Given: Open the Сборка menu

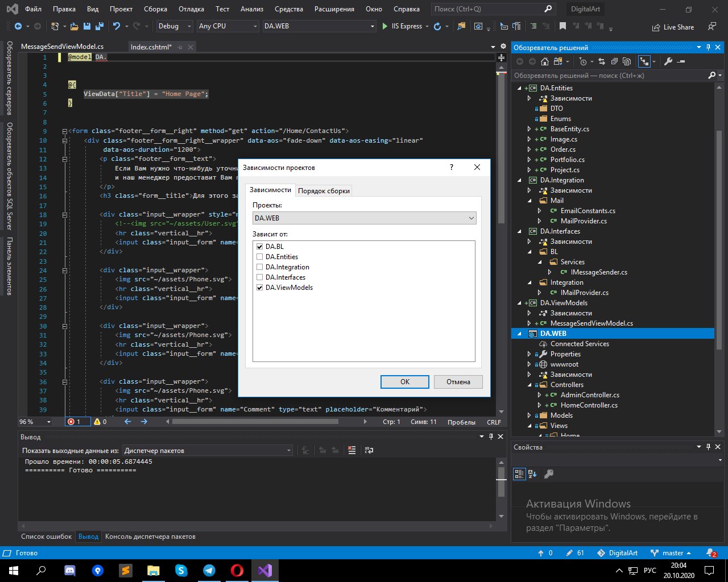Looking at the screenshot, I should (155, 9).
